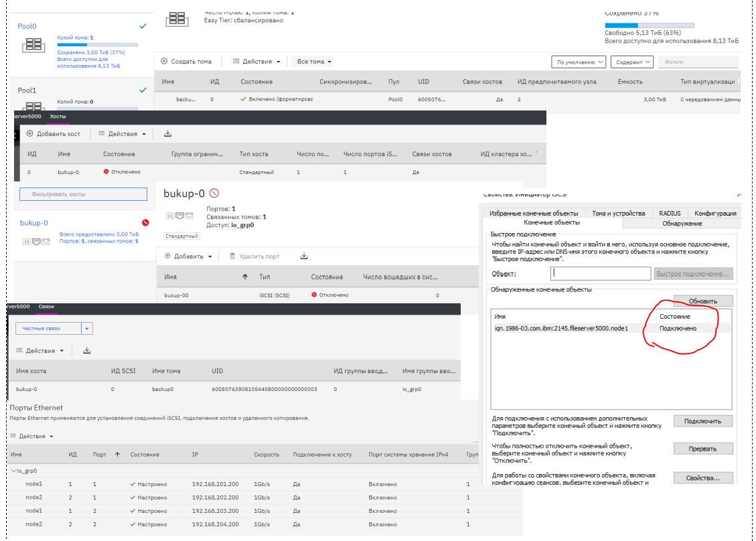756x541 pixels.
Task: Click red Отключено icon in hosts table
Action: pyautogui.click(x=106, y=171)
